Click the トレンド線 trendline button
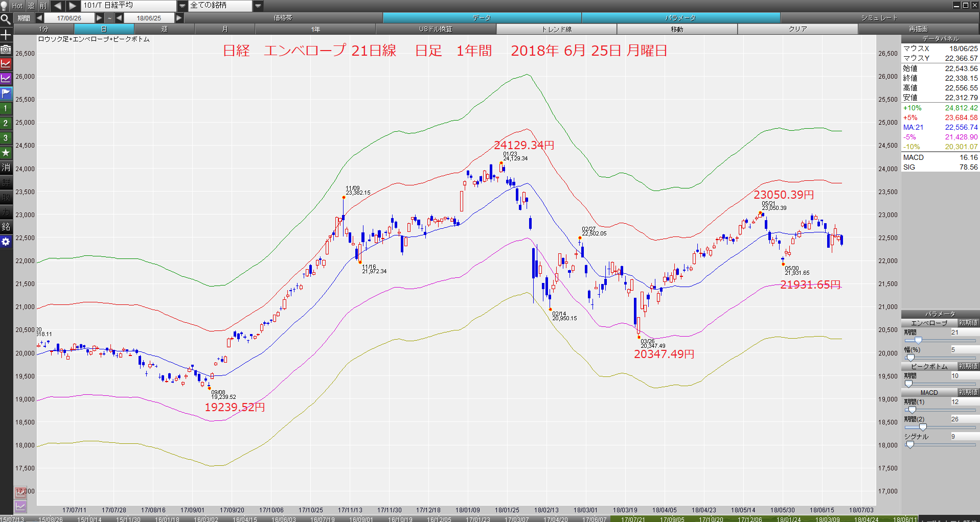Image resolution: width=980 pixels, height=522 pixels. (x=557, y=29)
